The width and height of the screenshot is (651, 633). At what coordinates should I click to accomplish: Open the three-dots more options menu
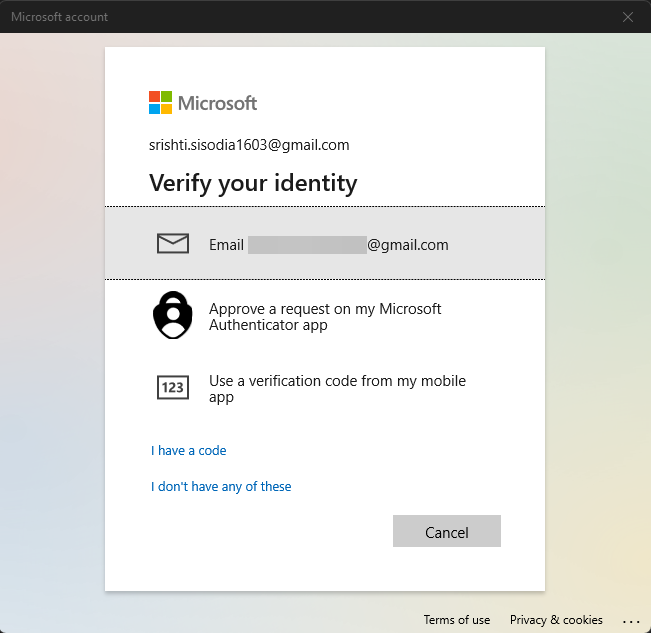[630, 620]
